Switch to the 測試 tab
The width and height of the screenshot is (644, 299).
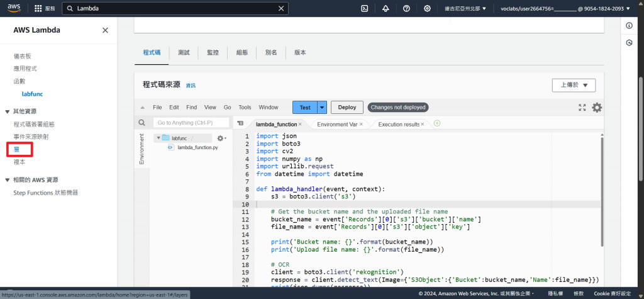tap(184, 53)
